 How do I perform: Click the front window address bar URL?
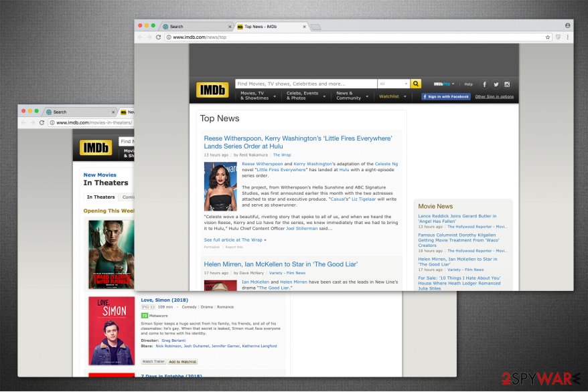pyautogui.click(x=200, y=37)
